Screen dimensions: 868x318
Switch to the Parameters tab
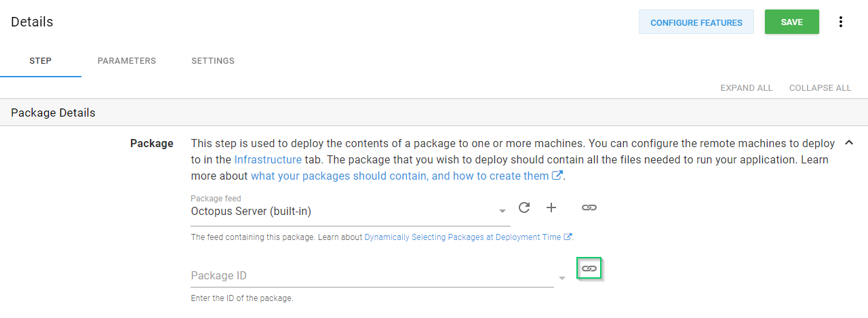127,61
